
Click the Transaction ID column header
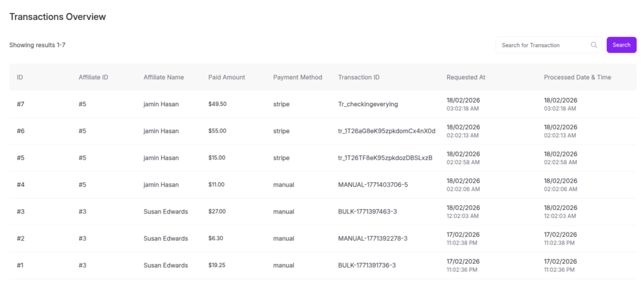(358, 77)
